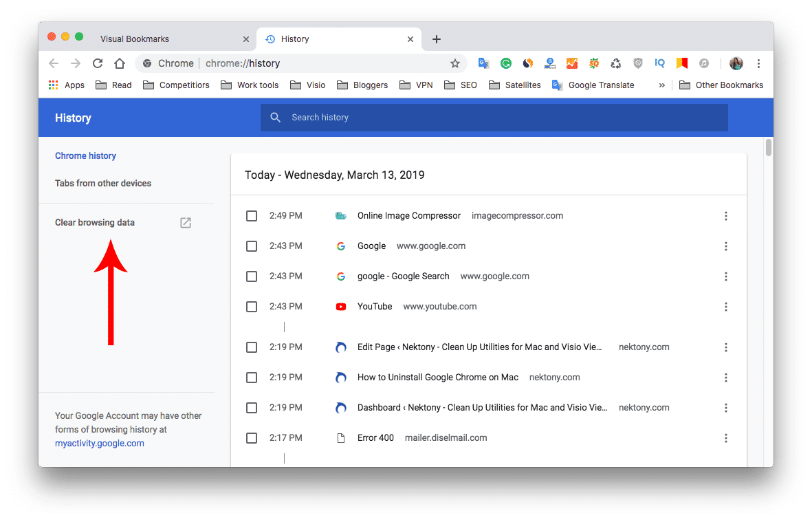Open the Grammarly extension
The width and height of the screenshot is (812, 522).
tap(505, 63)
